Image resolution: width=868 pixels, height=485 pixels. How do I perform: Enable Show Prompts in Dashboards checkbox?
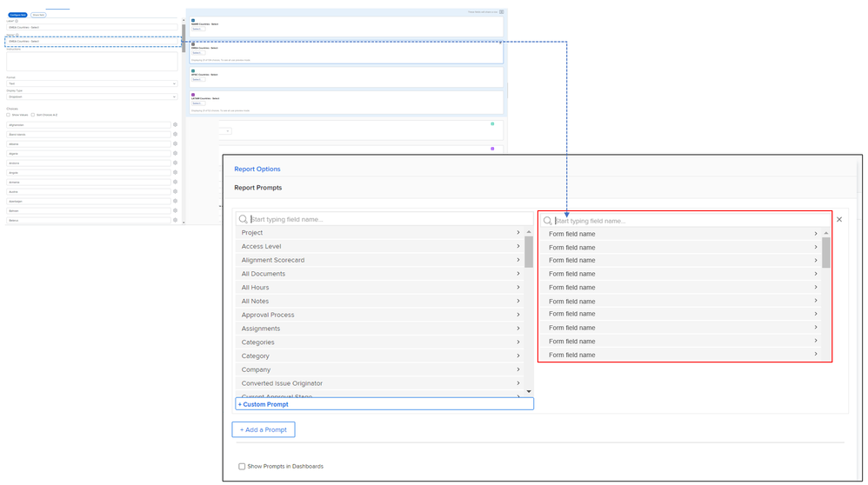pyautogui.click(x=242, y=467)
